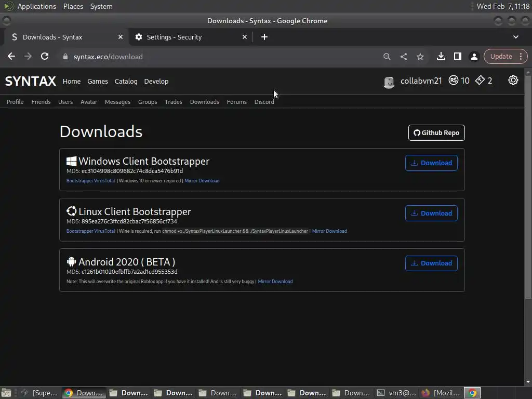Open the Chrome profile avatar
Screen dimensions: 532x399
click(x=474, y=56)
